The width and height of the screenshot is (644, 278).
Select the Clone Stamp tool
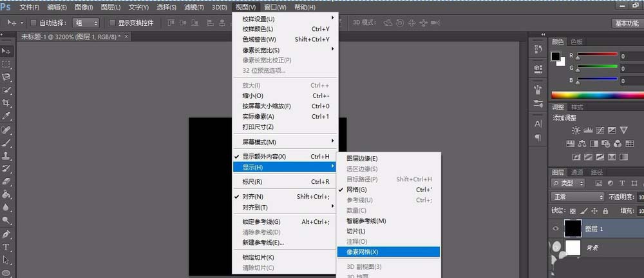(x=6, y=155)
